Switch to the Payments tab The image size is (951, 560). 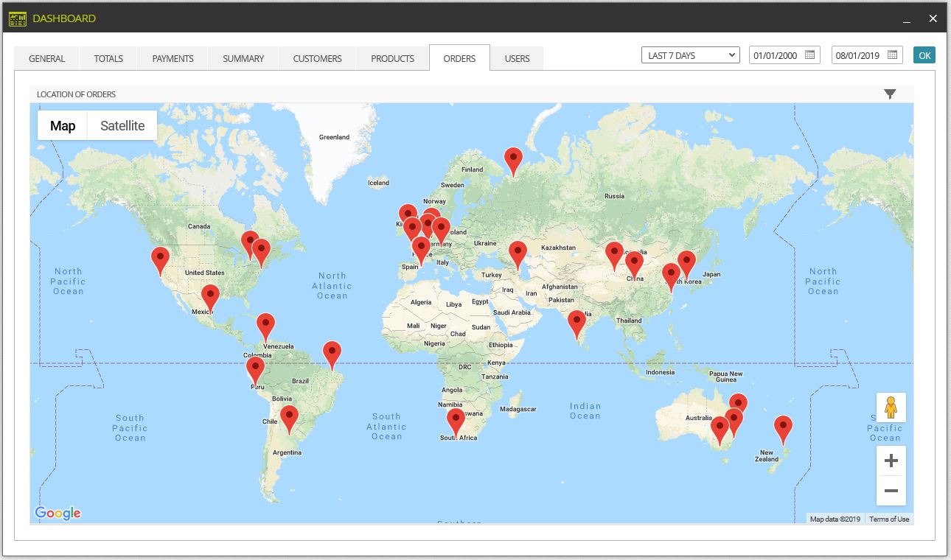click(173, 59)
